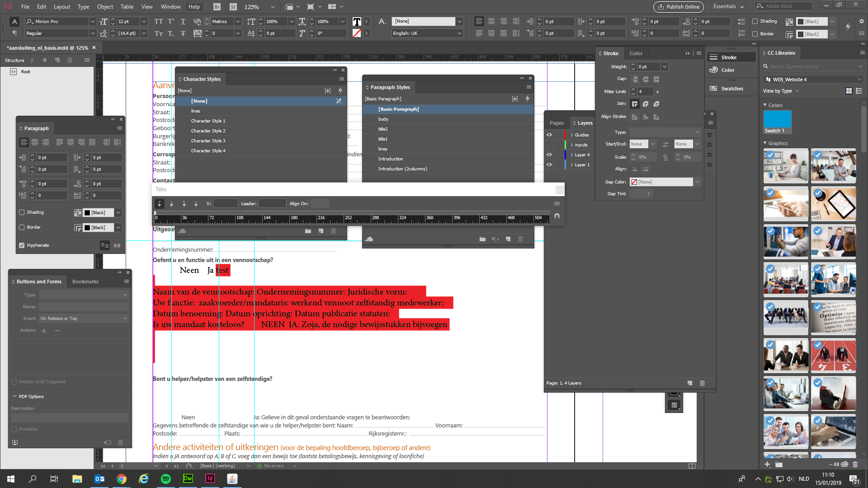868x488 pixels.
Task: Open Spotify from the taskbar
Action: [165, 479]
